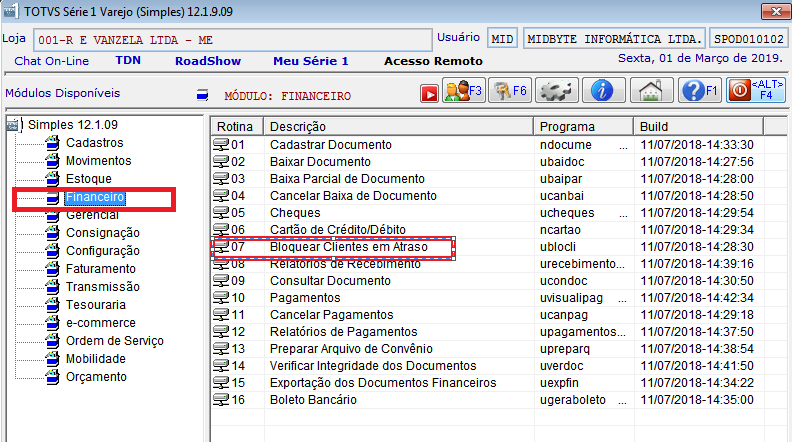Click the Simples 12.1.09 root icon

pyautogui.click(x=14, y=125)
